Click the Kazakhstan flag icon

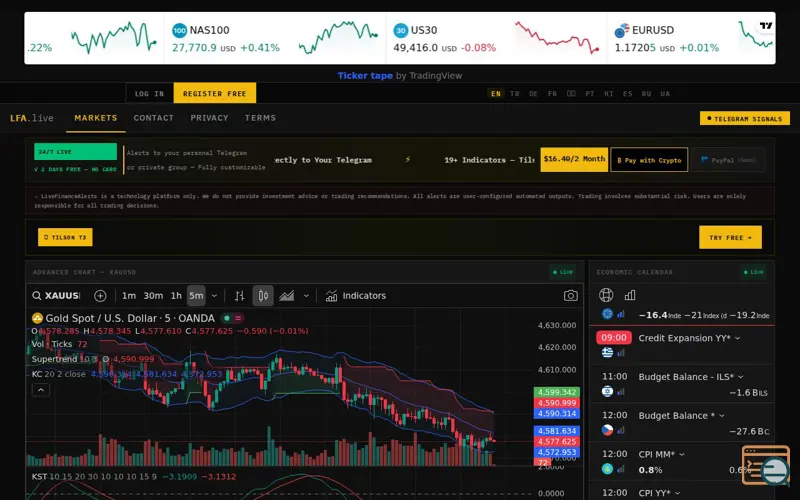[607, 469]
